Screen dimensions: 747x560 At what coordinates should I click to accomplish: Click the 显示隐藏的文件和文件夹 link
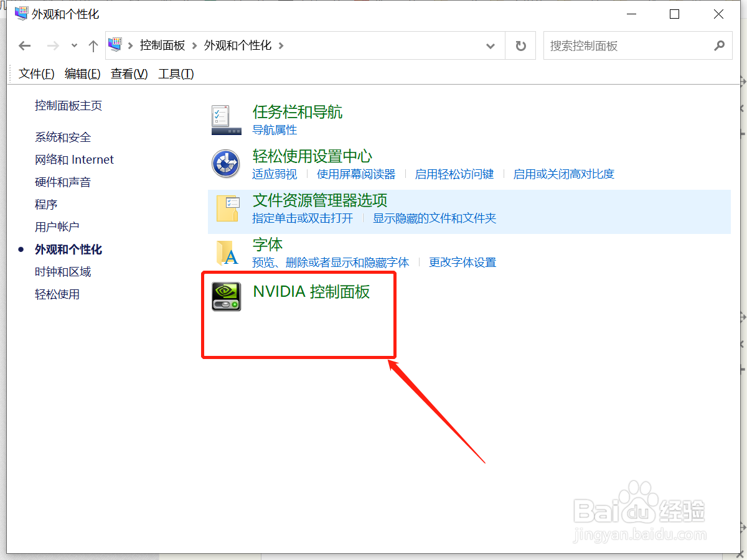coord(435,218)
